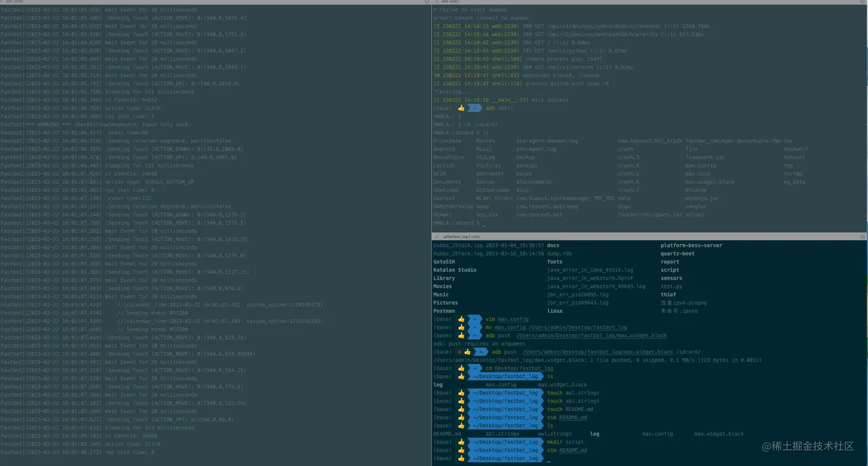Open the fastbot_log pane options icon
Viewport: 868px width, 466px height.
862,236
